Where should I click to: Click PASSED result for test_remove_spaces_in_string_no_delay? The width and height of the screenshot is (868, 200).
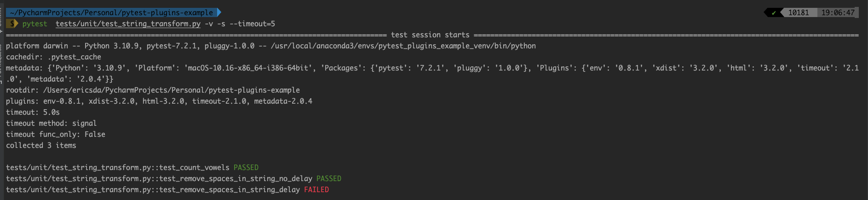(329, 178)
